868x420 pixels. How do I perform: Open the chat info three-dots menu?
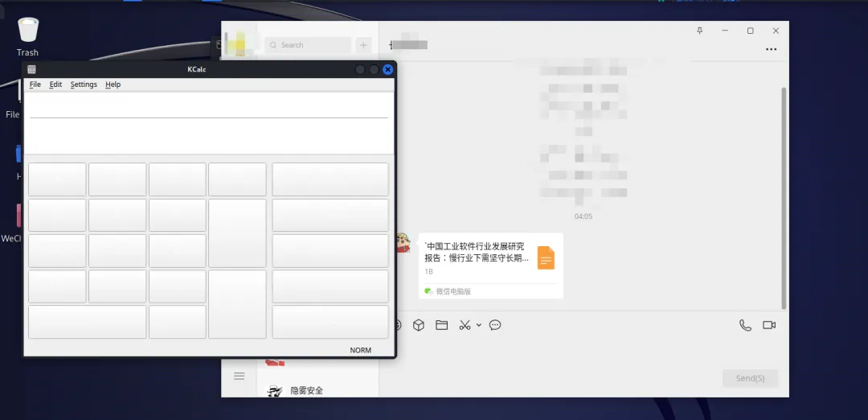(771, 49)
